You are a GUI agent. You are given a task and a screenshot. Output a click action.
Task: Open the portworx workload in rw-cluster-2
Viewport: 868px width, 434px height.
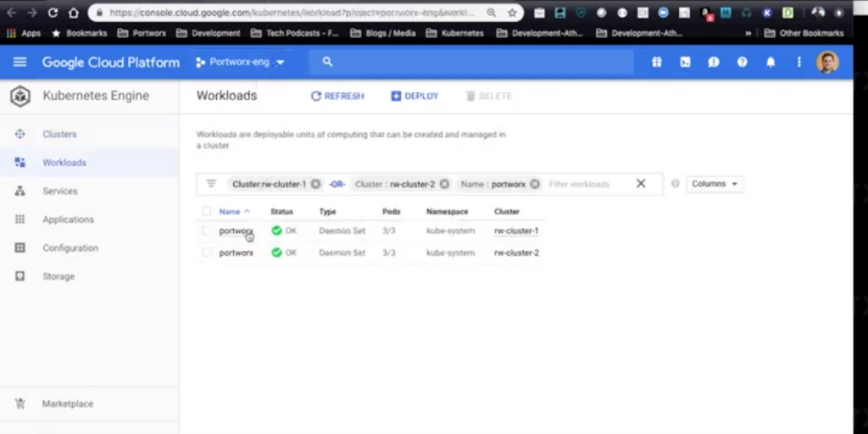(x=236, y=253)
